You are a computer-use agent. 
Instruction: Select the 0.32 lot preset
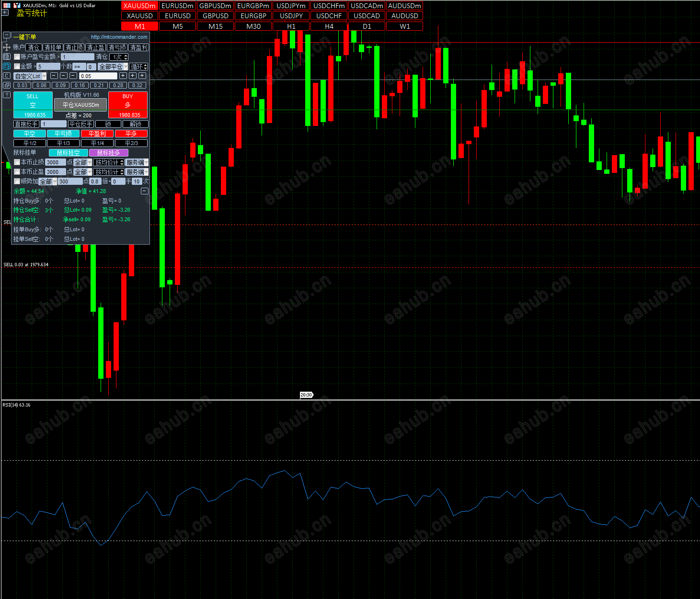point(138,85)
